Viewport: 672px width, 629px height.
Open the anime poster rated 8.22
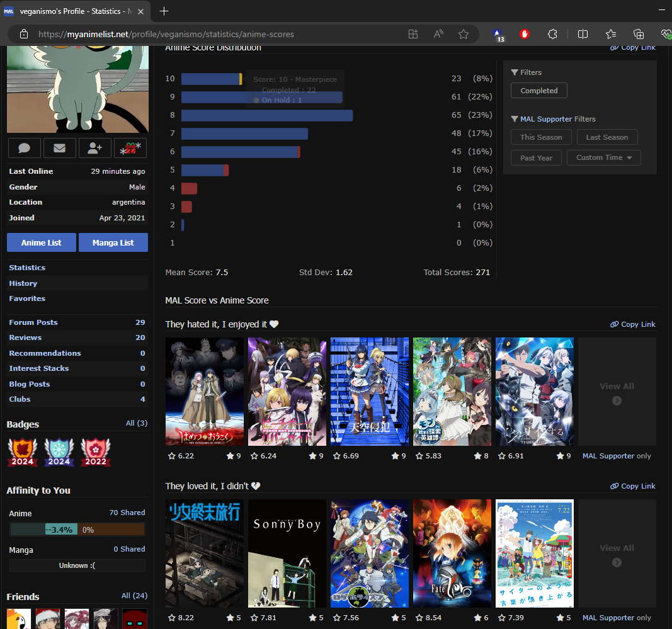coord(205,553)
